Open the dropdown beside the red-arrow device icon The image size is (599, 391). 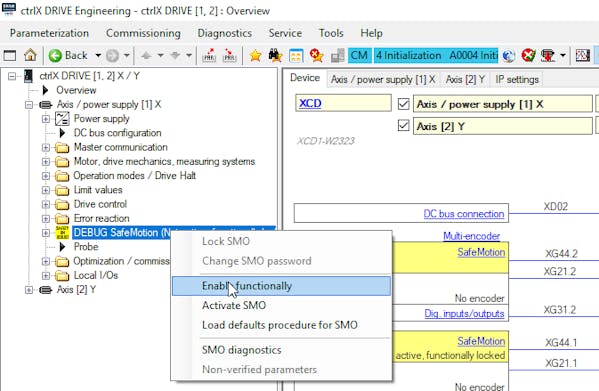[x=563, y=56]
